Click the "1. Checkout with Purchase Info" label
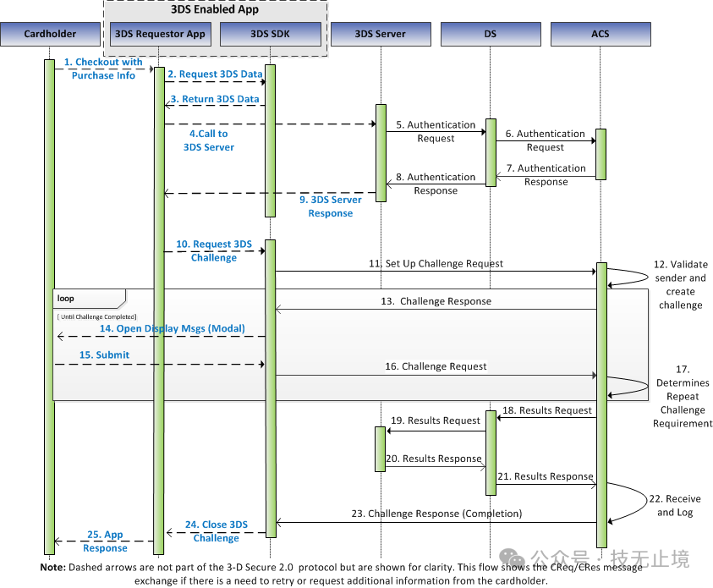This screenshot has width=713, height=588. point(103,69)
